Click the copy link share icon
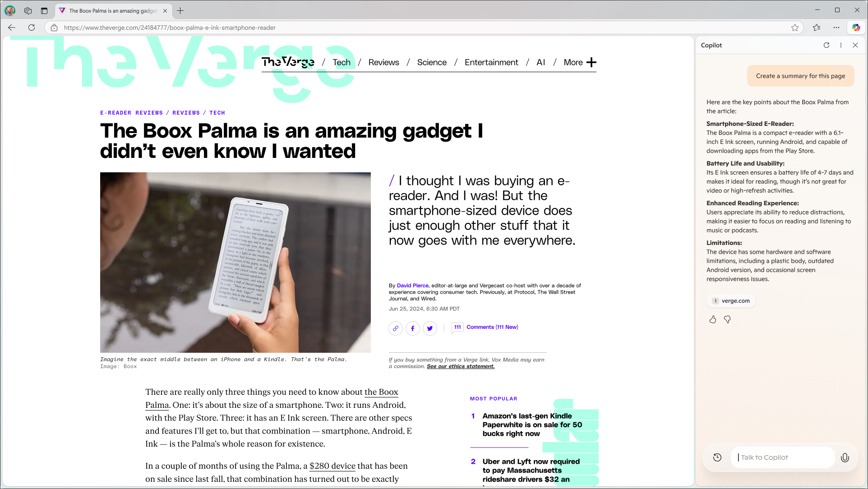This screenshot has width=868, height=489. coord(395,328)
